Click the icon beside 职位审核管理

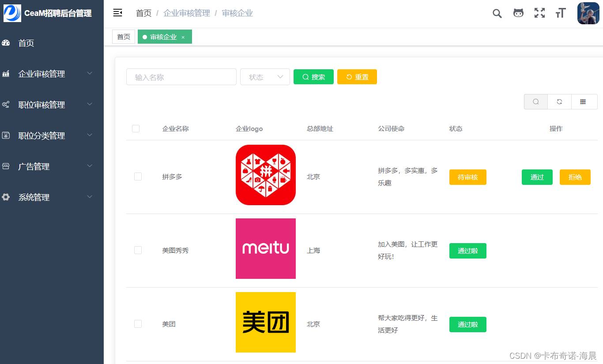[x=6, y=105]
